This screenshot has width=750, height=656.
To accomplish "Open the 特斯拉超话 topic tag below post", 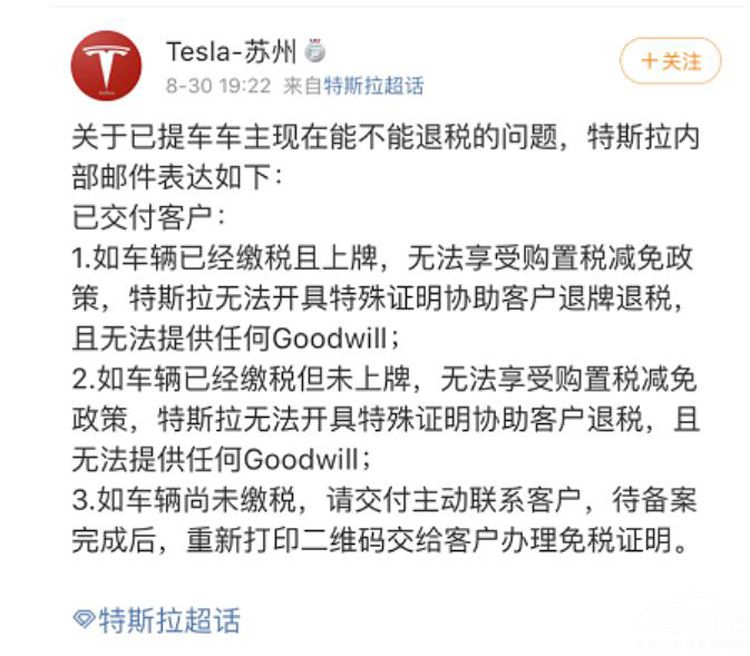I will coord(170,620).
